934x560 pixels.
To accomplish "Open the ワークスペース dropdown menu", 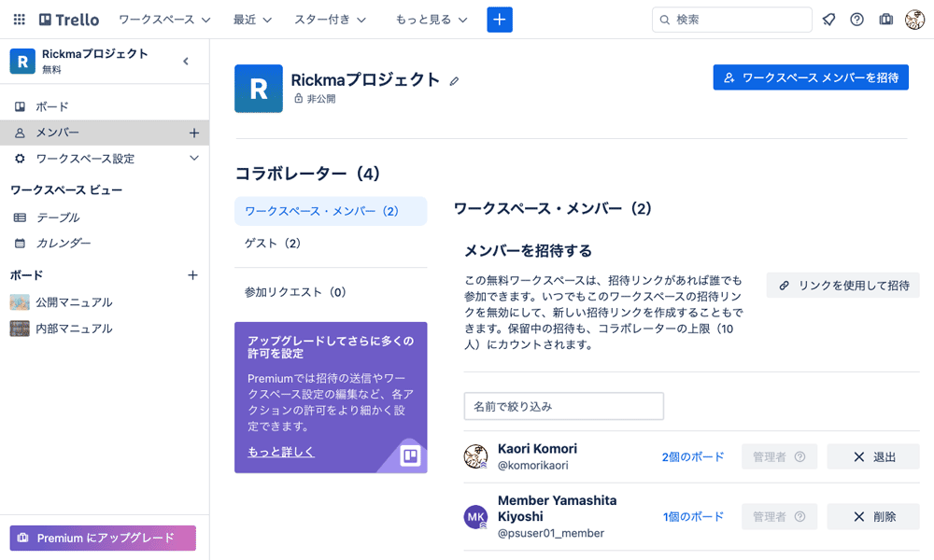I will (164, 20).
